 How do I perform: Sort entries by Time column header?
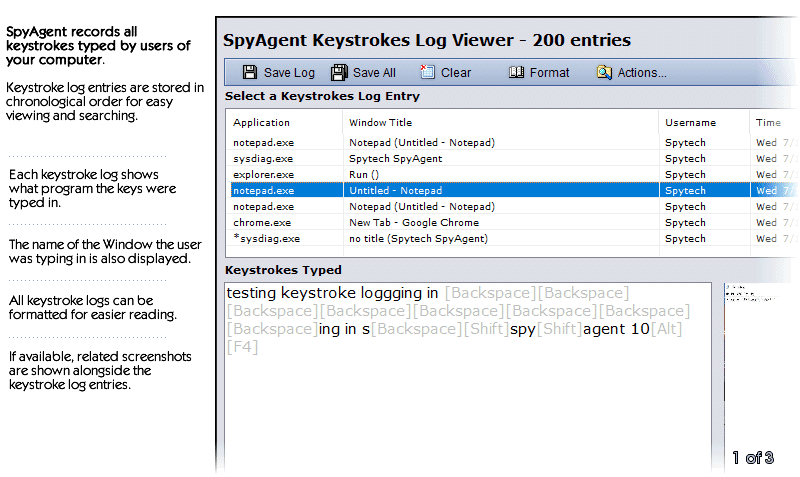768,122
